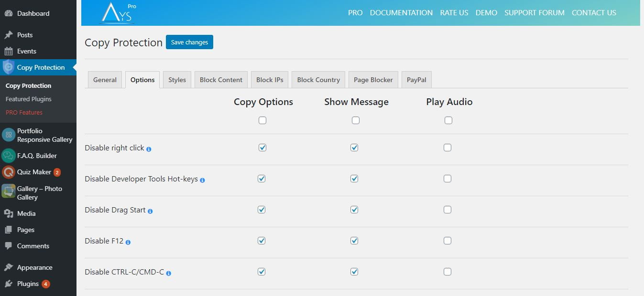The image size is (644, 296).
Task: Toggle the Play Audio select-all checkbox
Action: 448,120
